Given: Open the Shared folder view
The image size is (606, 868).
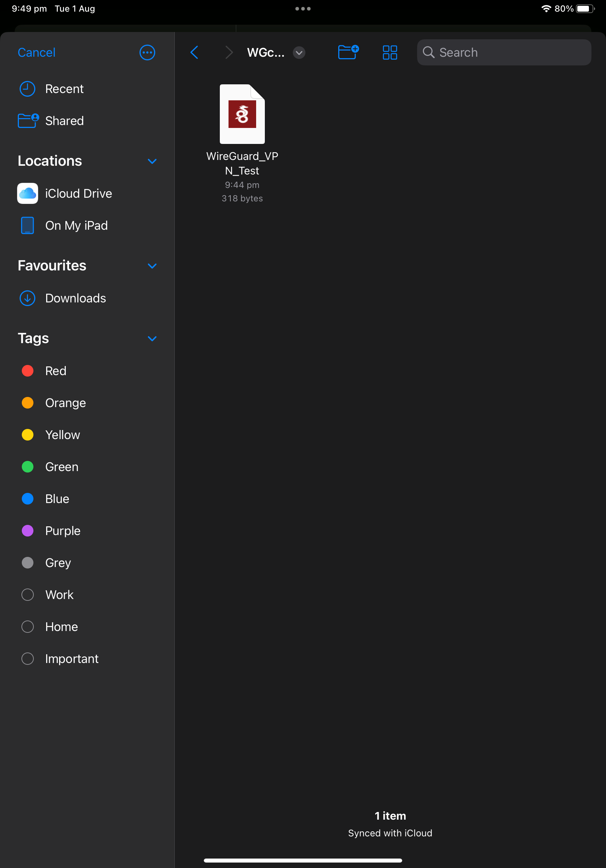Looking at the screenshot, I should [x=64, y=121].
